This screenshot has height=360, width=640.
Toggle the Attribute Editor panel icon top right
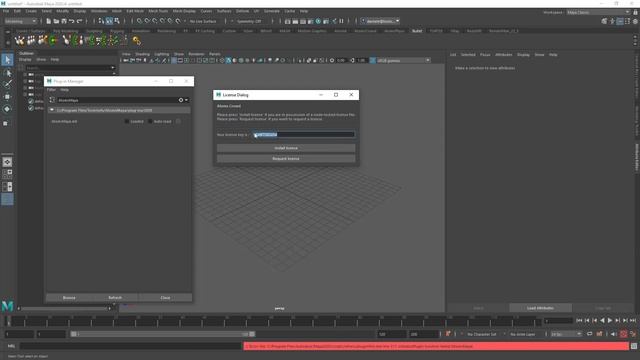pos(620,21)
